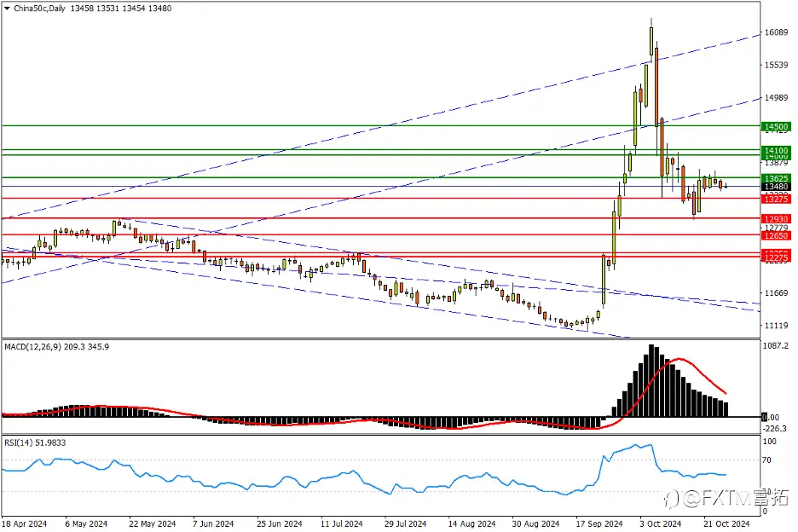Screen dimensions: 798x532
Task: Click the tallest candlestick at the October peak
Action: [x=651, y=41]
